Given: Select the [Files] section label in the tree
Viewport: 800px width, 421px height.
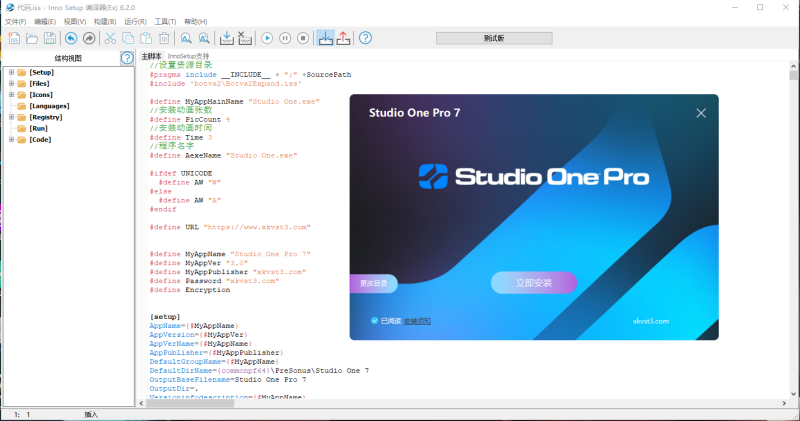Looking at the screenshot, I should click(x=39, y=84).
